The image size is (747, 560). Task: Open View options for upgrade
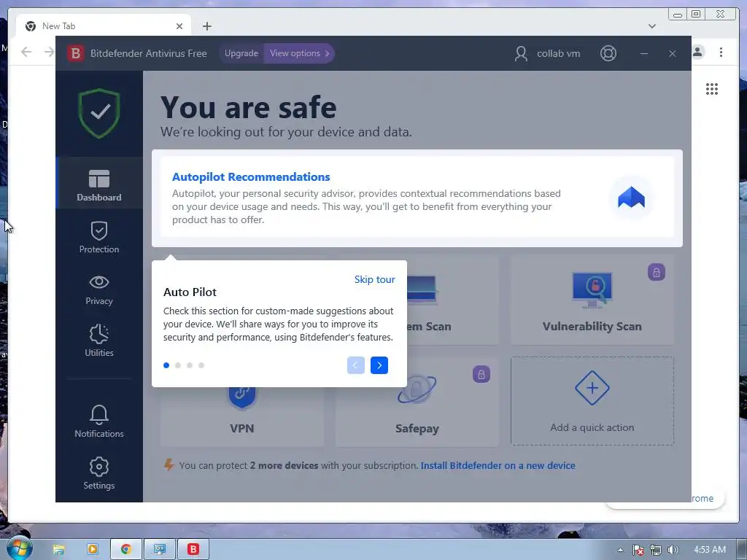(x=299, y=53)
